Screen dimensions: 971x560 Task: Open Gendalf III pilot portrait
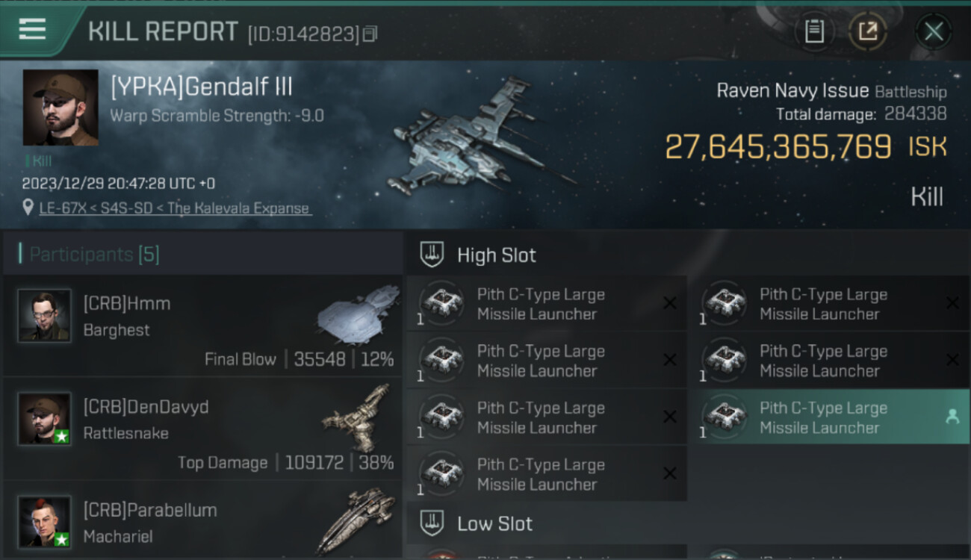tap(61, 108)
